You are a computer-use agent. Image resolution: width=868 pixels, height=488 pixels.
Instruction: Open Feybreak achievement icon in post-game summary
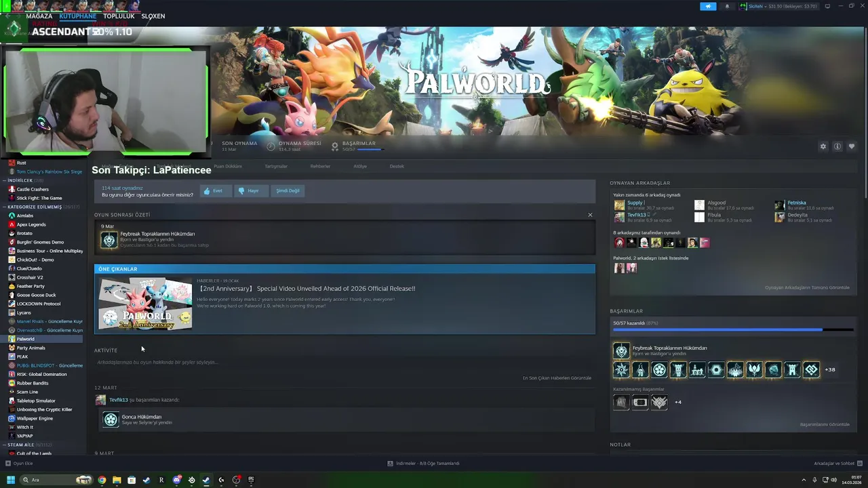coord(109,240)
